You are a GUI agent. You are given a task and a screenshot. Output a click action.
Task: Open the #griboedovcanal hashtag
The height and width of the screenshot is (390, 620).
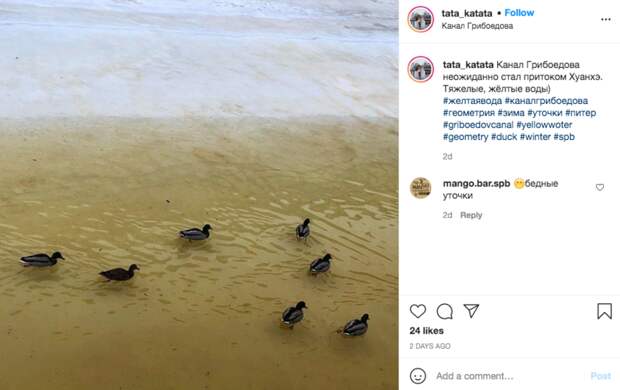[x=478, y=125]
